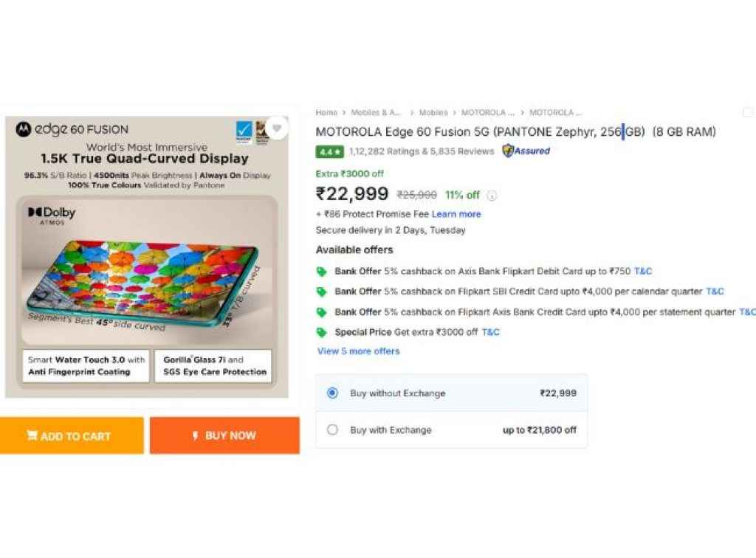
Task: Add the phone to cart
Action: point(72,436)
